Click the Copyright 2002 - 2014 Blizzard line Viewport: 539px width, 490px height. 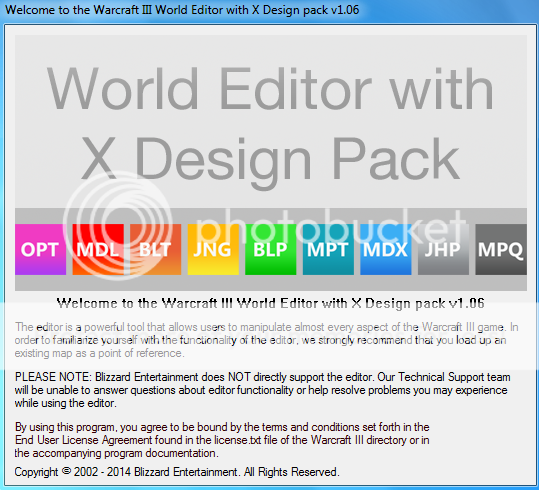click(x=177, y=472)
